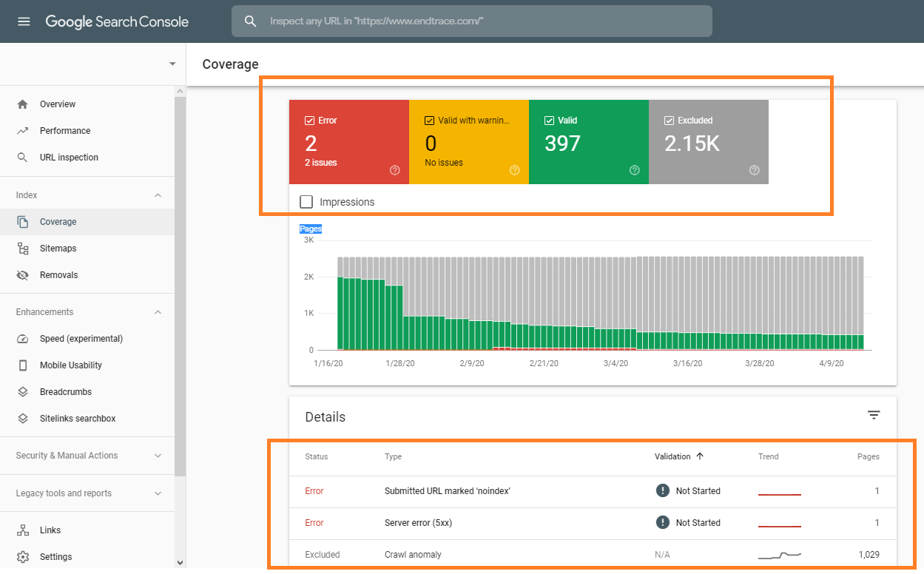Expand Legacy tools and reports section
The height and width of the screenshot is (574, 924).
point(158,493)
